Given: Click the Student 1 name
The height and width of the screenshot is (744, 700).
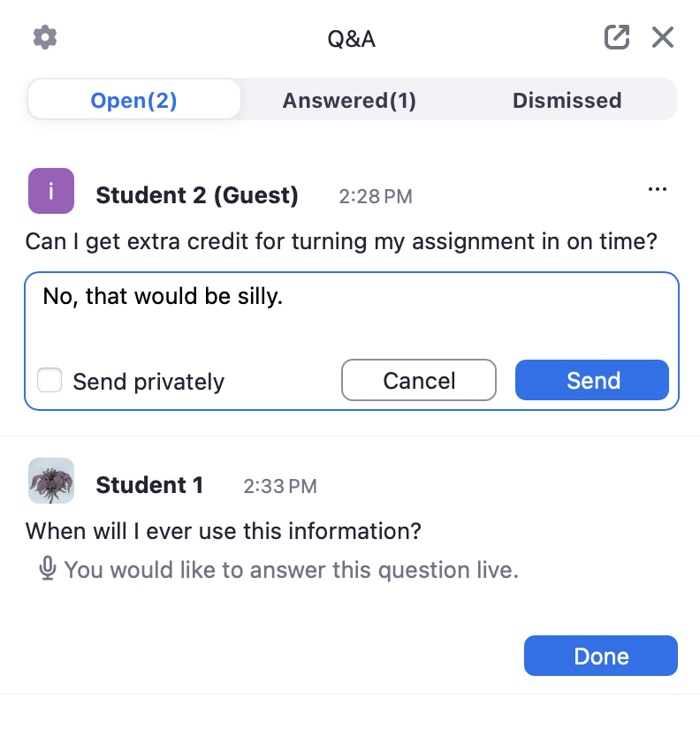Looking at the screenshot, I should pyautogui.click(x=149, y=485).
